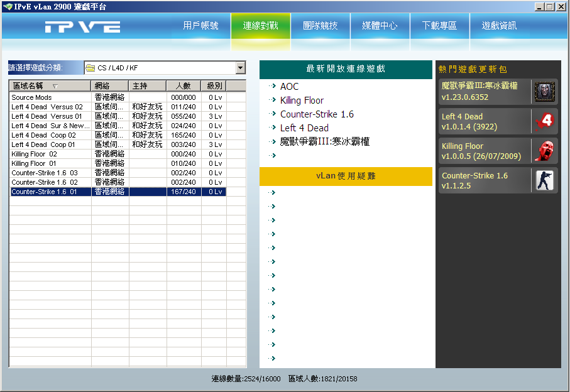Image resolution: width=570 pixels, height=392 pixels.
Task: Click the Left 4 Dead update icon
Action: pos(544,121)
